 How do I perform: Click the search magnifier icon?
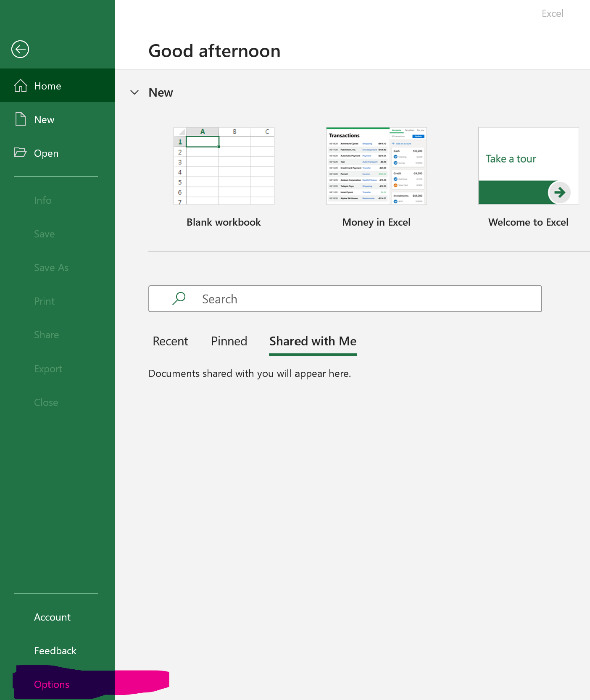point(179,299)
